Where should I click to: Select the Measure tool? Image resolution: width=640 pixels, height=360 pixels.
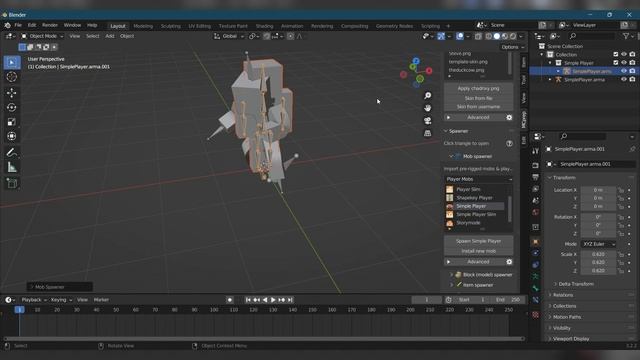coord(12,167)
